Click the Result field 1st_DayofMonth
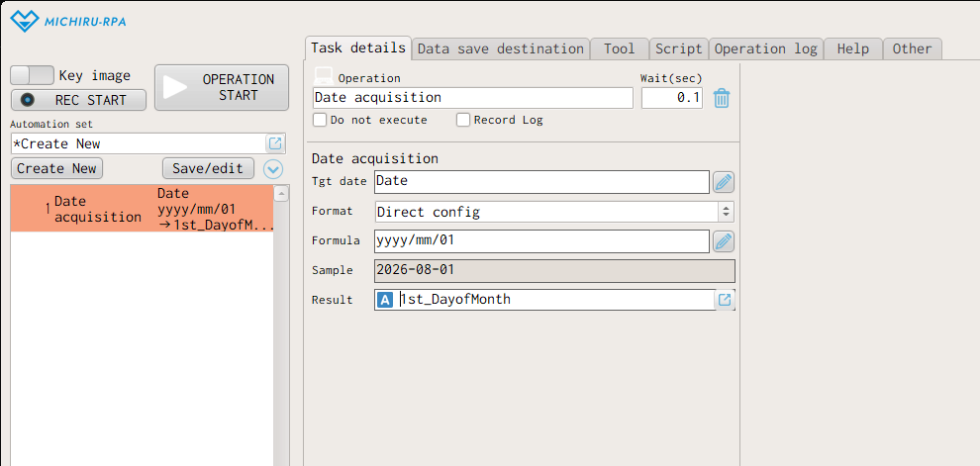This screenshot has height=466, width=980. 555,300
